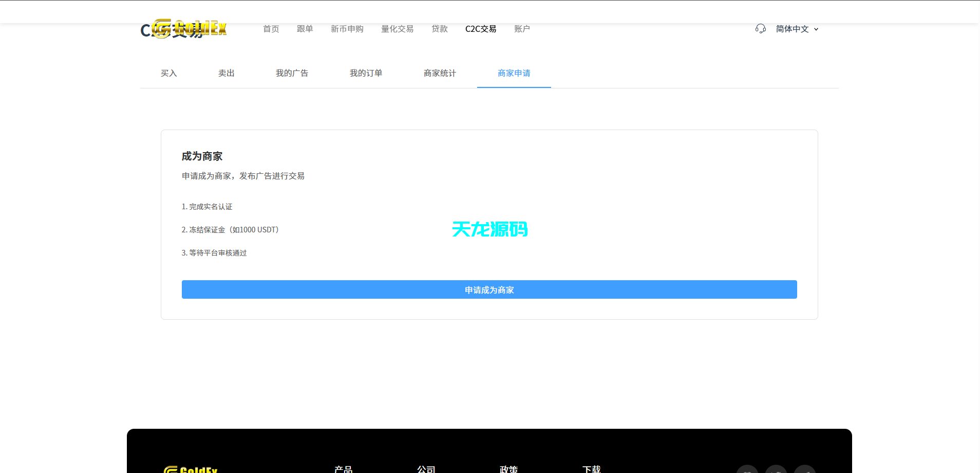Open the 跟单 menu item
Screen dimensions: 980x473
[x=305, y=29]
